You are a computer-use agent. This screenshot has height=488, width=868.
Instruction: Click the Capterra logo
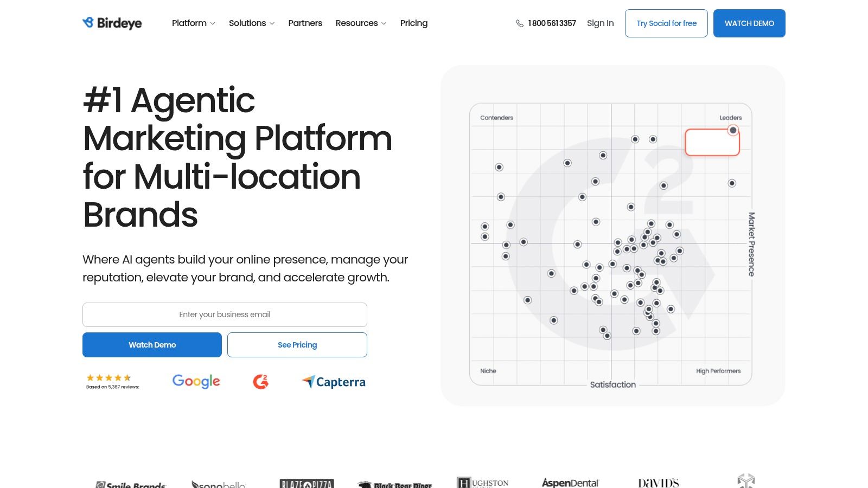tap(334, 382)
